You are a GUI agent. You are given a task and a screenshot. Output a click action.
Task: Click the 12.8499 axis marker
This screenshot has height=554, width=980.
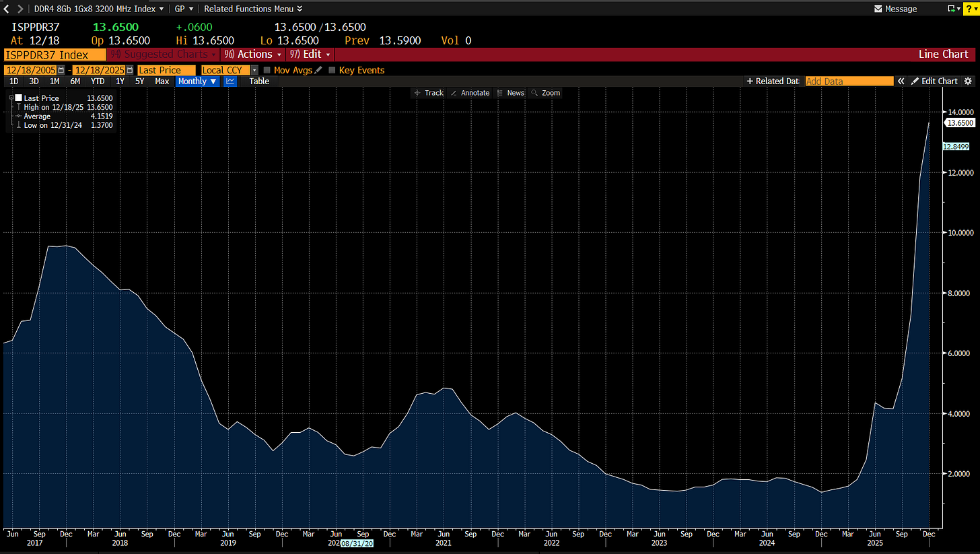956,146
